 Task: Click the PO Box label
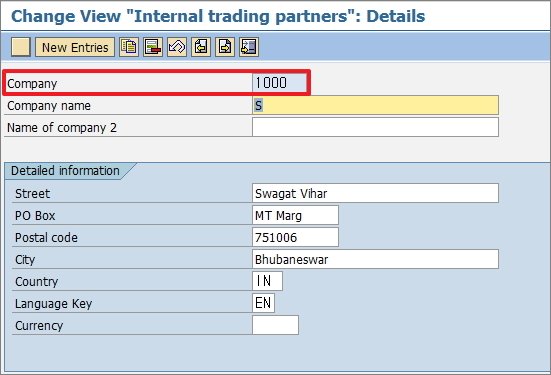coord(35,215)
